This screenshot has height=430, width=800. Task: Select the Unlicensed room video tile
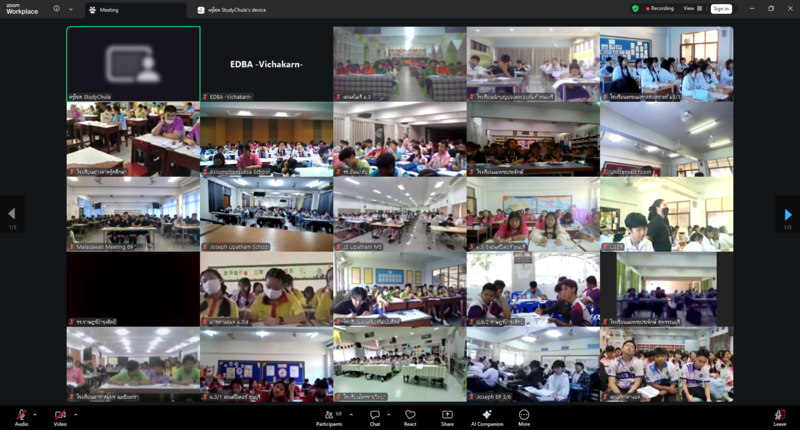(x=667, y=139)
